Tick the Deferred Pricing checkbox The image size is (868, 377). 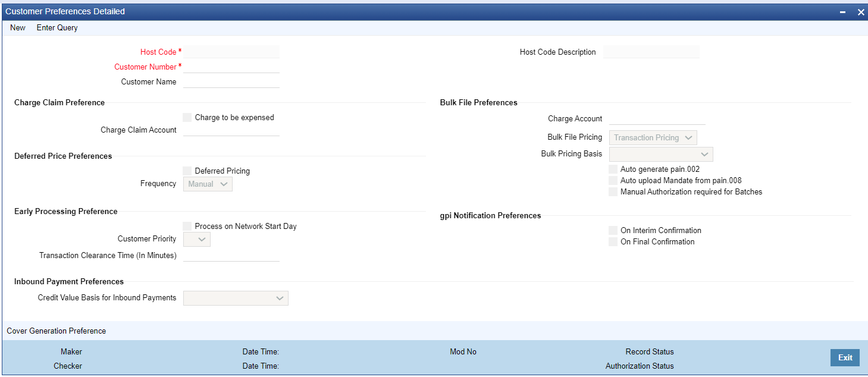pos(187,171)
